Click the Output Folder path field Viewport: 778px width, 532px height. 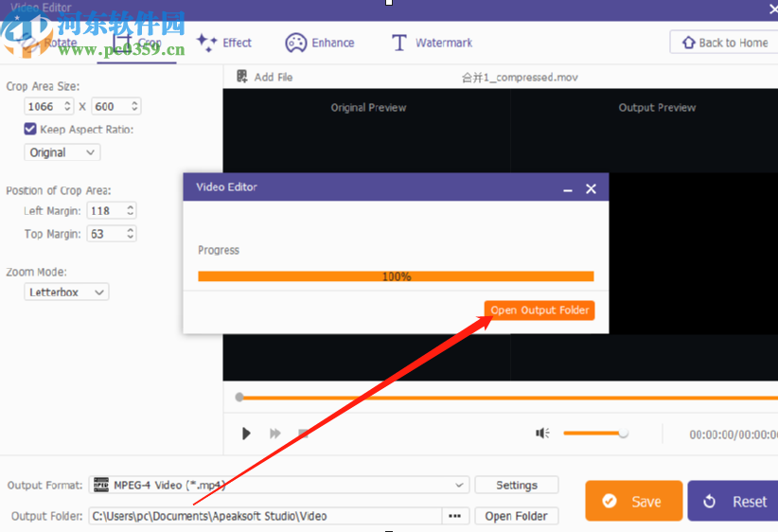point(265,516)
